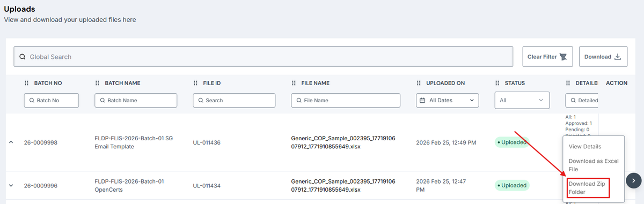Screen dimensions: 644x204
Task: Click file ID UL-011434
Action: (x=207, y=186)
